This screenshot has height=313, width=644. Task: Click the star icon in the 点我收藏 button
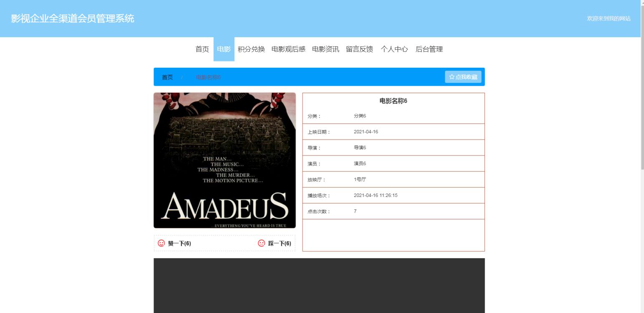(x=452, y=77)
